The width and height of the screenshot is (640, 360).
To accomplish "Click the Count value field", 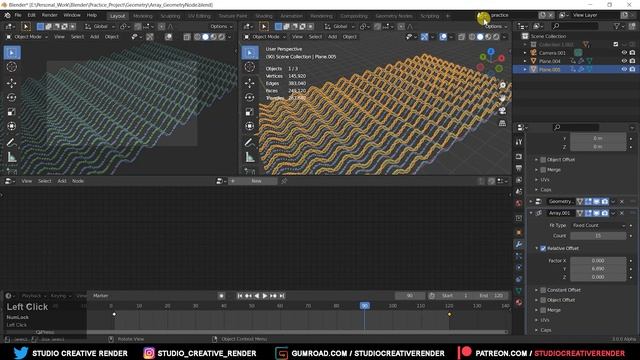I will (598, 236).
